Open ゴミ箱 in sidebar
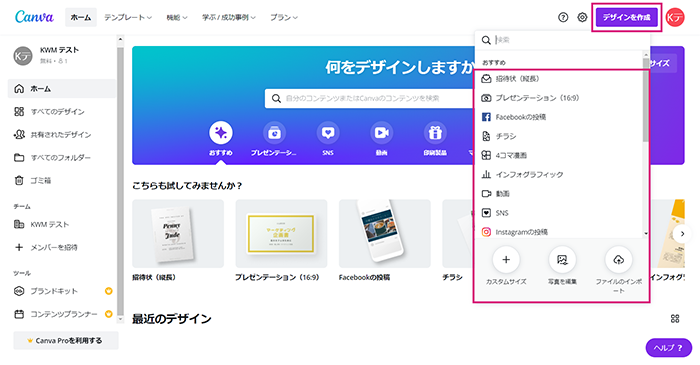Image resolution: width=700 pixels, height=365 pixels. click(62, 180)
